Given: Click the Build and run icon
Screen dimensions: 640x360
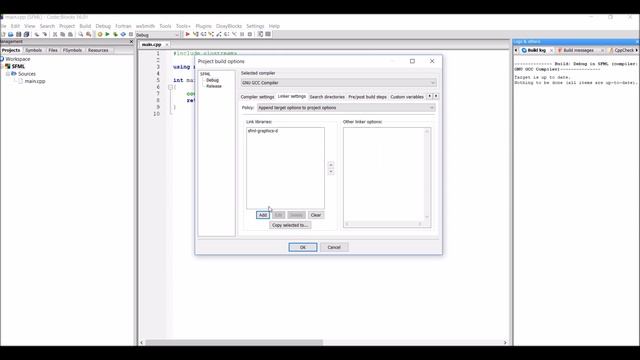Looking at the screenshot, I should (116, 35).
